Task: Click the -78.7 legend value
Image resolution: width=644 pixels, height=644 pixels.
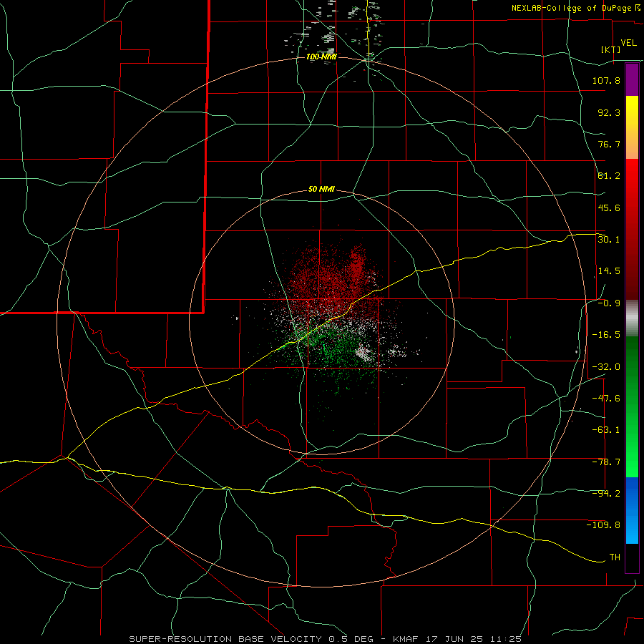Action: [606, 462]
